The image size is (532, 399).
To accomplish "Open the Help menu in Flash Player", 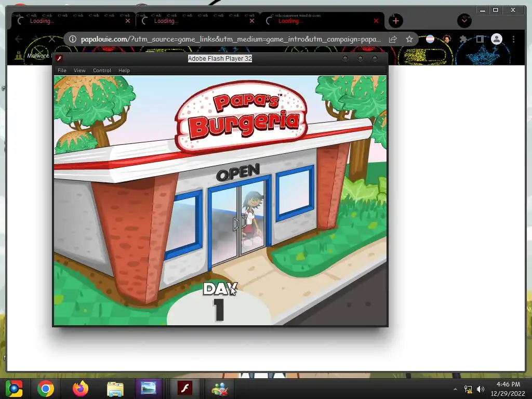I will pos(124,70).
